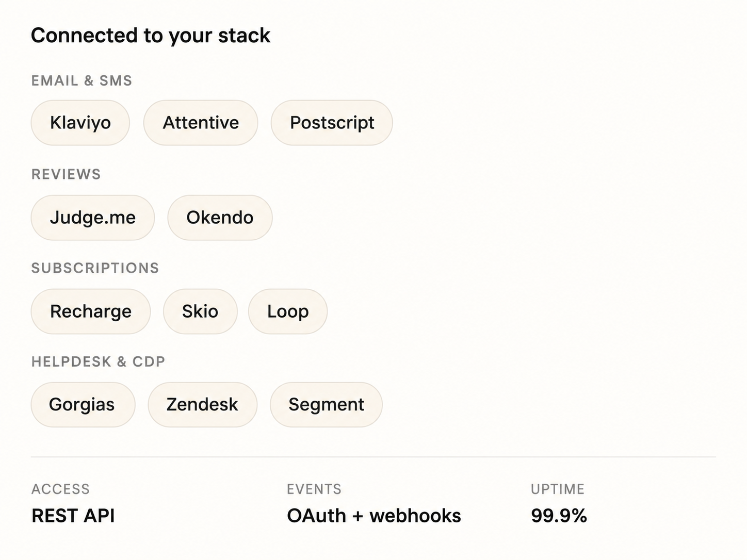
Task: Open the Postscript integration pill
Action: tap(332, 123)
